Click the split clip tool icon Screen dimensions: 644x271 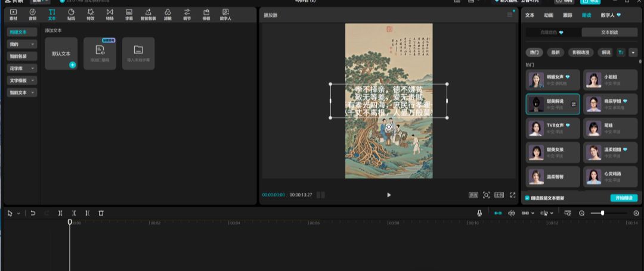pos(60,213)
